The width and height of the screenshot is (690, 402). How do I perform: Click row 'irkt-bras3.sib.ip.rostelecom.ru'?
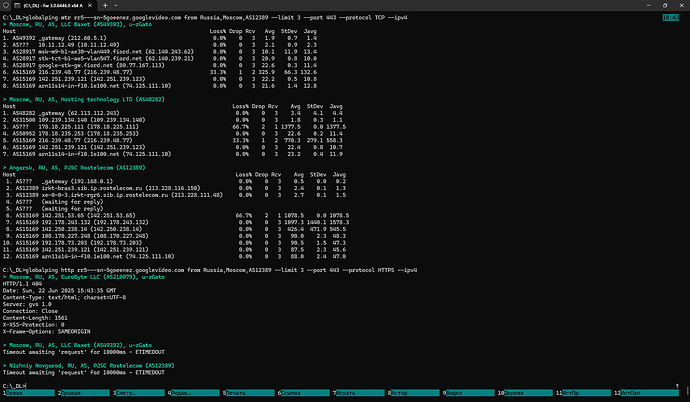(176, 188)
